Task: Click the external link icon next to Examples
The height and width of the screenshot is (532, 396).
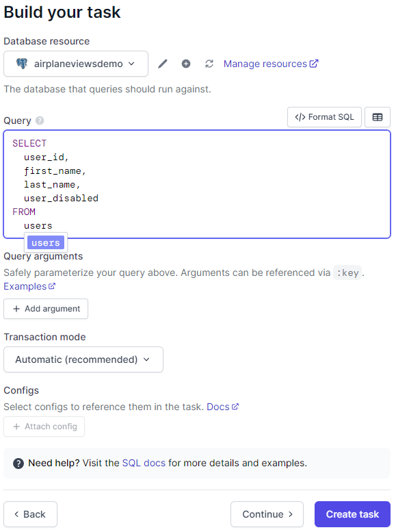Action: point(52,286)
